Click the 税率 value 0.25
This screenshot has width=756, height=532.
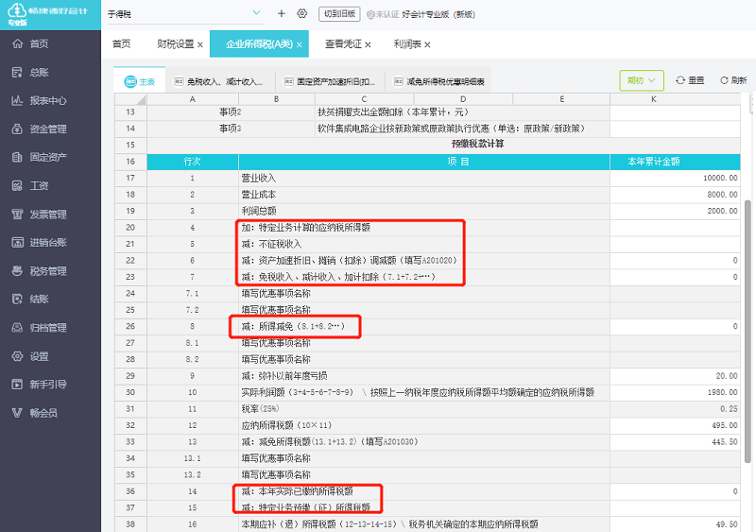tap(675, 408)
